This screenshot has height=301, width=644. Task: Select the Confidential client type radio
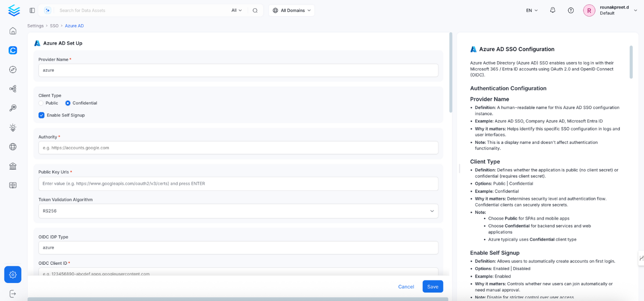(68, 103)
